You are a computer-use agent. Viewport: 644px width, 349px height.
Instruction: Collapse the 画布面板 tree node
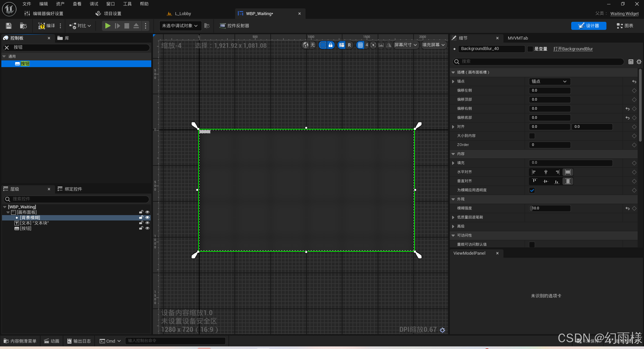pos(8,212)
